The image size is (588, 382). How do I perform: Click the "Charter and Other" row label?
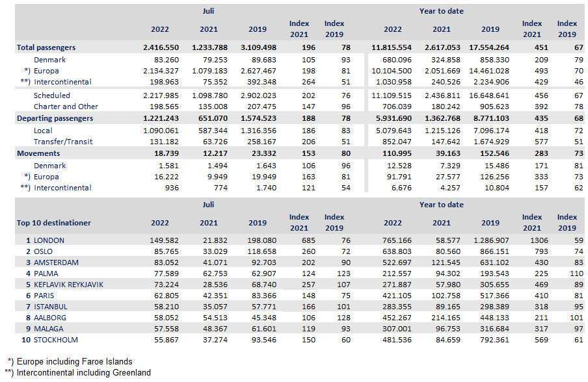click(x=66, y=107)
